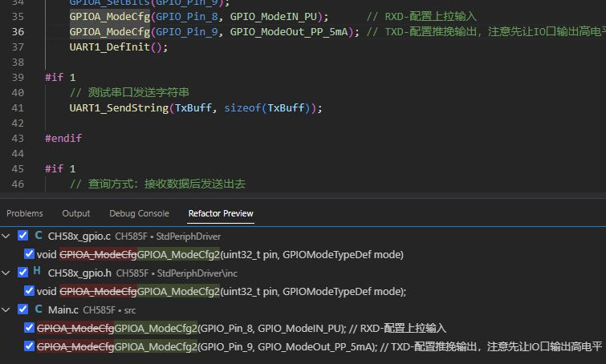Screen dimensions: 606x364
Task: Click UART1_SendString on line 41
Action: (119, 107)
